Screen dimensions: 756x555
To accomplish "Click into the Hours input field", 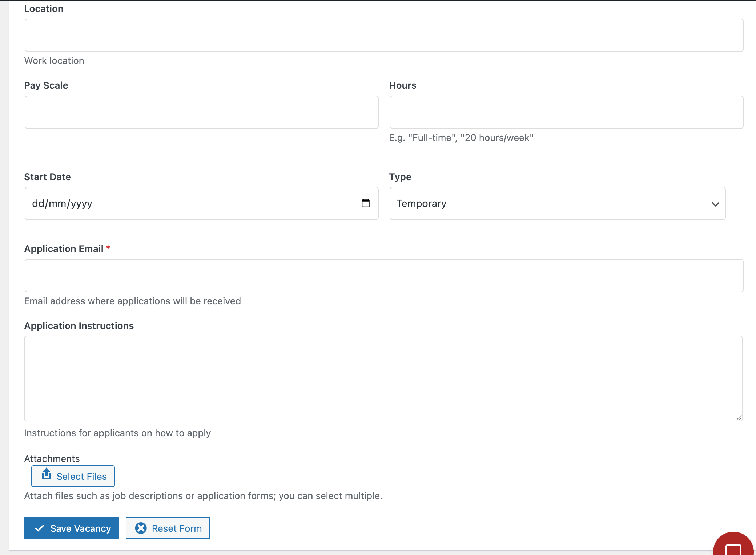I will [x=566, y=112].
